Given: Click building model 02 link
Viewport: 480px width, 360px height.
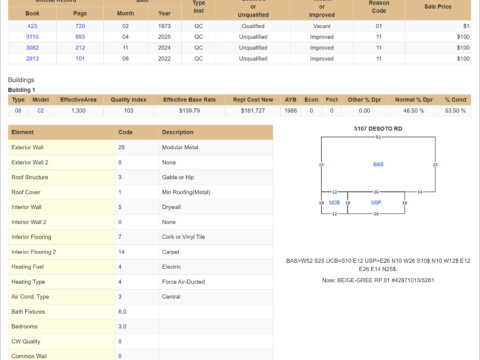Looking at the screenshot, I should click(40, 111).
